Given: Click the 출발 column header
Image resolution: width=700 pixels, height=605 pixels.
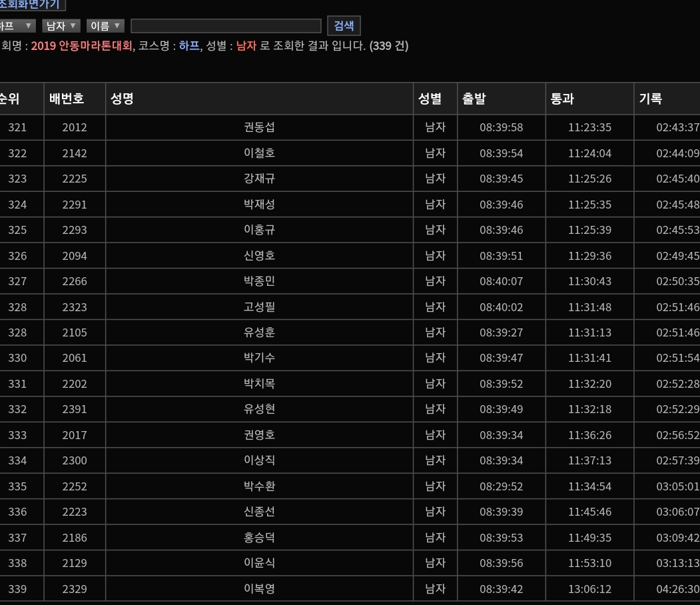Looking at the screenshot, I should (x=474, y=99).
